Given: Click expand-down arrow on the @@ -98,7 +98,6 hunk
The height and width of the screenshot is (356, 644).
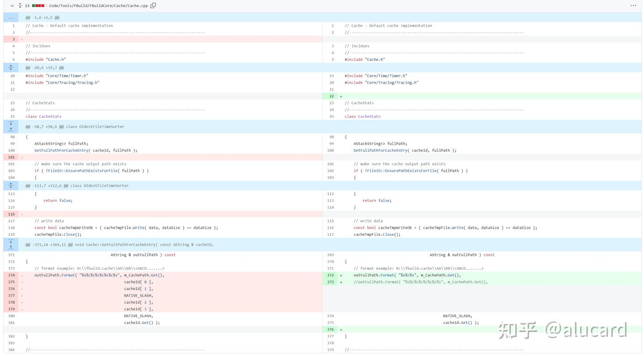Looking at the screenshot, I should click(x=11, y=124).
